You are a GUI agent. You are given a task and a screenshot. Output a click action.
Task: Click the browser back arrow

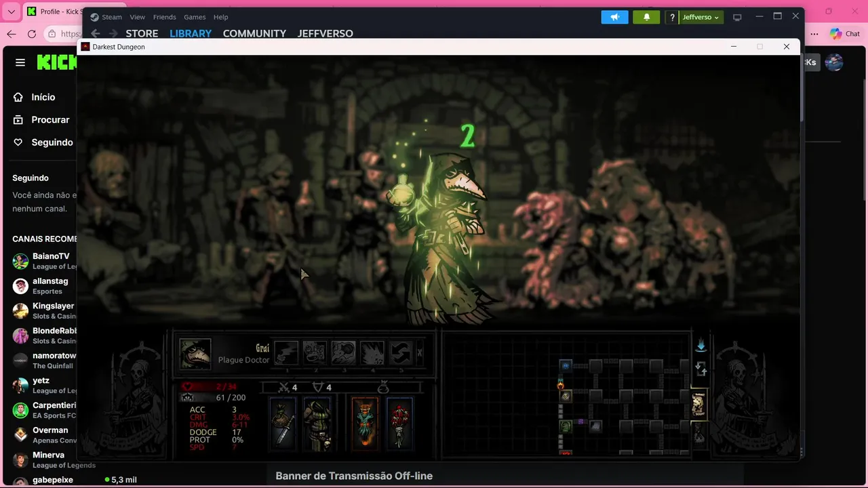coord(11,34)
